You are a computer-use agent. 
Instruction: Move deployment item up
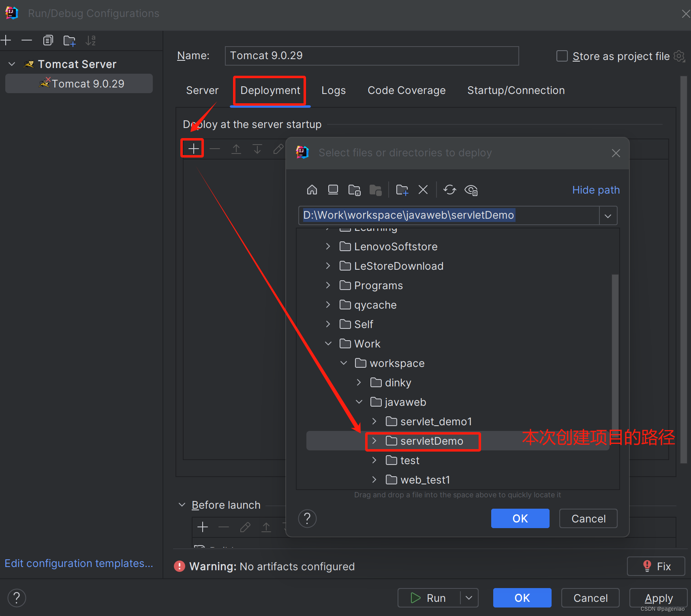click(x=236, y=149)
